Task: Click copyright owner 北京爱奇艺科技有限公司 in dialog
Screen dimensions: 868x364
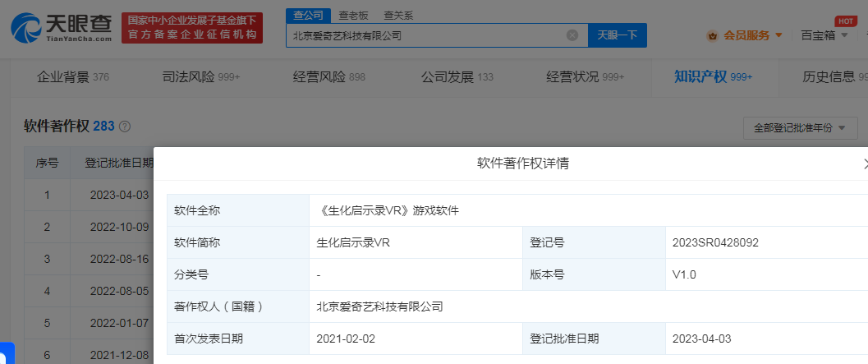Action: (x=379, y=306)
